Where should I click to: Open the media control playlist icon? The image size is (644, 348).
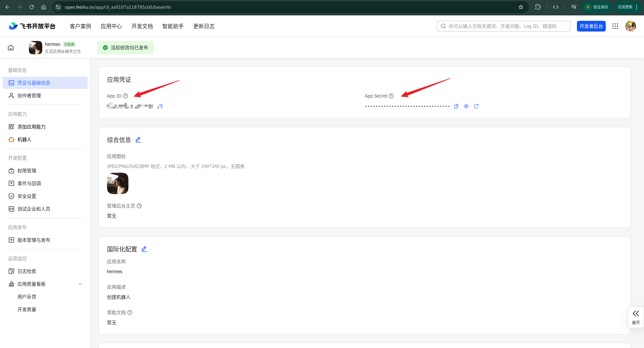(x=574, y=7)
